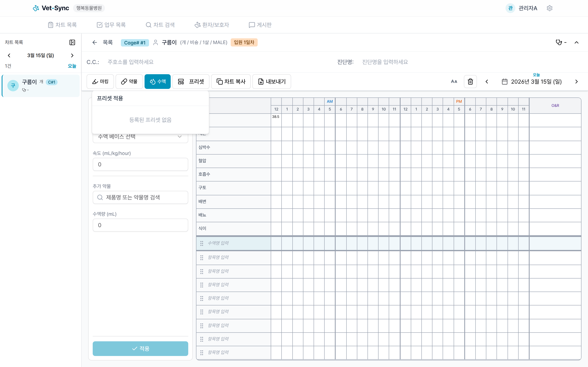This screenshot has height=367, width=588.
Task: Click the AA font size icon
Action: tap(454, 81)
